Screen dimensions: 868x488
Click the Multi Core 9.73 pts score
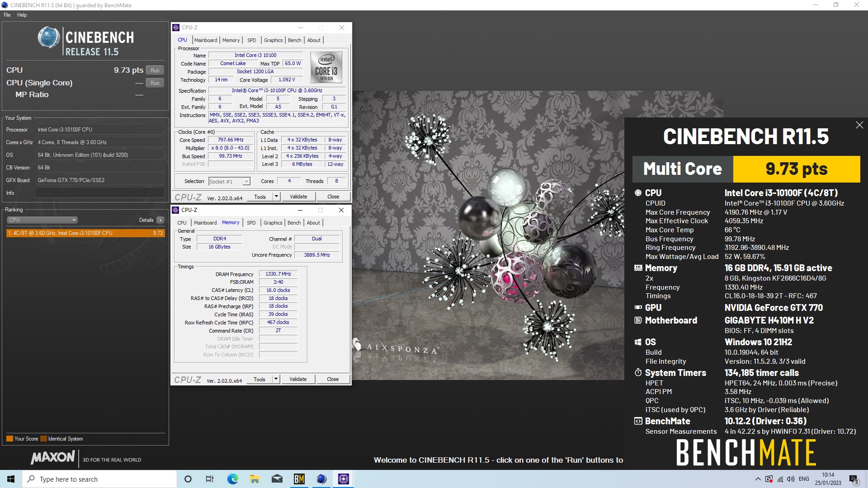click(x=797, y=169)
